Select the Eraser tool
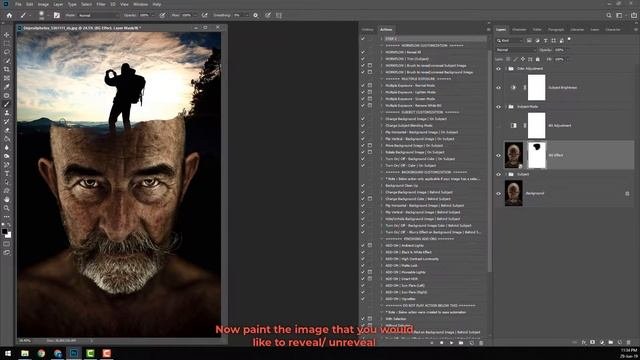The image size is (640, 360). pyautogui.click(x=7, y=130)
